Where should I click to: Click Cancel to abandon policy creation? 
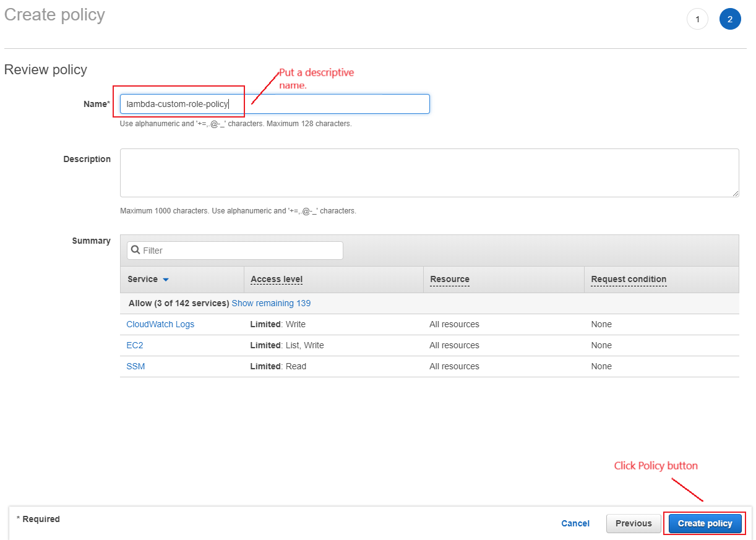pos(575,523)
